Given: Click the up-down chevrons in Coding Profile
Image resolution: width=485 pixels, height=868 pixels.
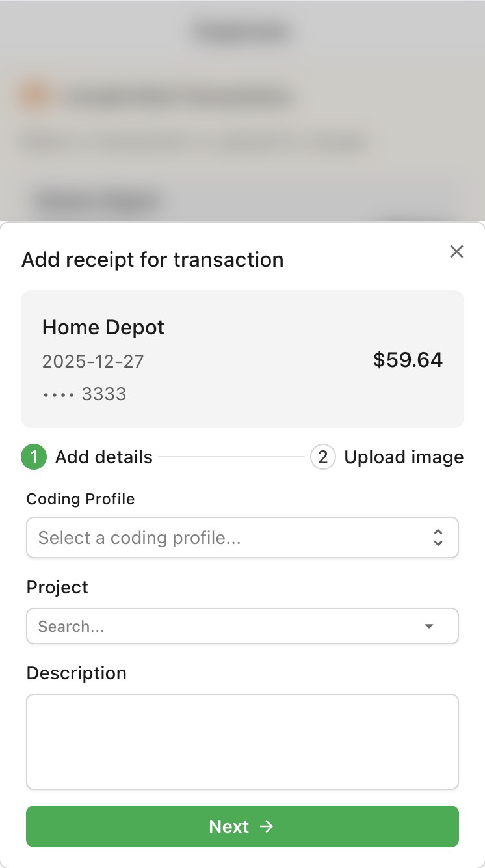Looking at the screenshot, I should 438,537.
